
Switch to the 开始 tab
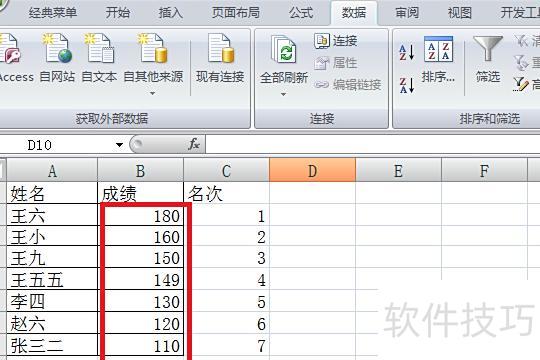point(118,13)
